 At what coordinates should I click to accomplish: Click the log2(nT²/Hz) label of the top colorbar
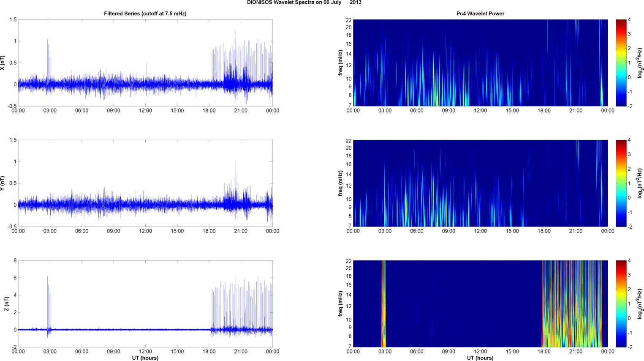point(640,63)
